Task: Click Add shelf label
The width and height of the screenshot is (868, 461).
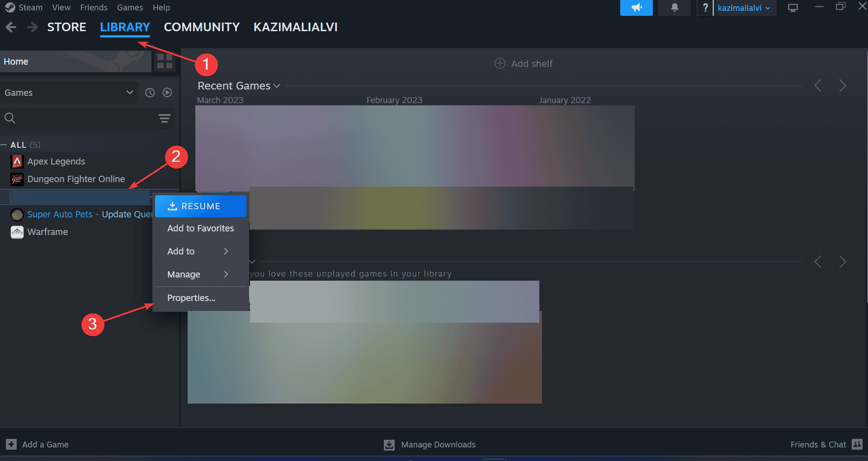Action: [x=532, y=64]
